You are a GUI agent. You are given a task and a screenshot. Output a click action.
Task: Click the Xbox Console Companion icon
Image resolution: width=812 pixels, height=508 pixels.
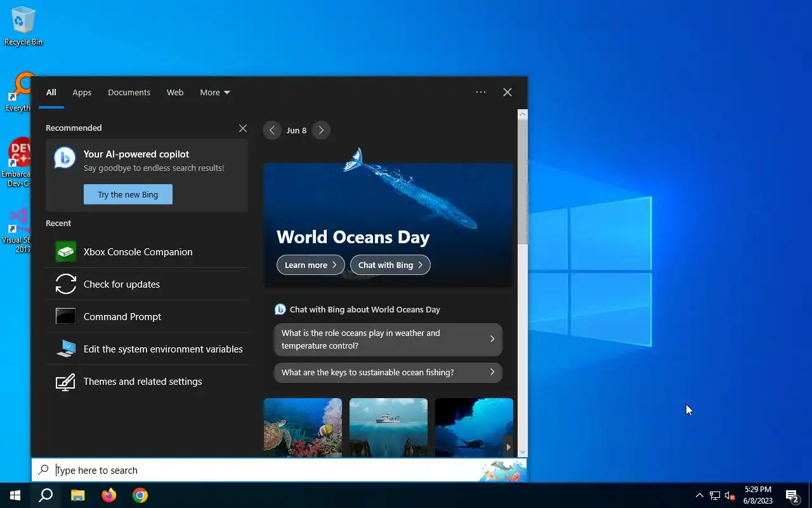(x=66, y=251)
